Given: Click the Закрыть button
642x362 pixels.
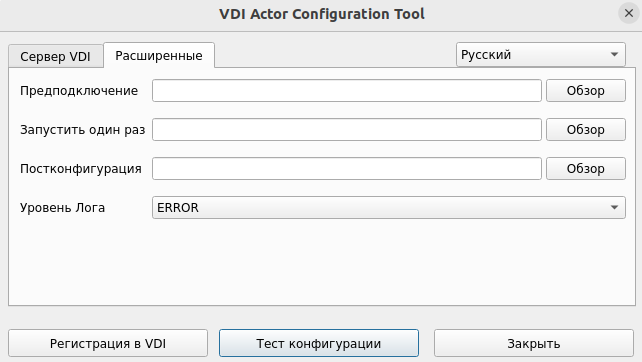Looking at the screenshot, I should click(533, 343).
